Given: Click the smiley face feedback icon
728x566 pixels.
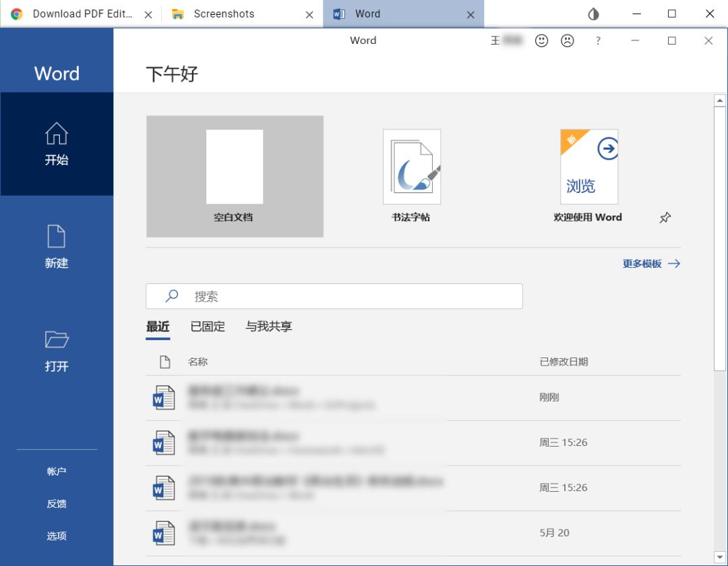Looking at the screenshot, I should [541, 41].
